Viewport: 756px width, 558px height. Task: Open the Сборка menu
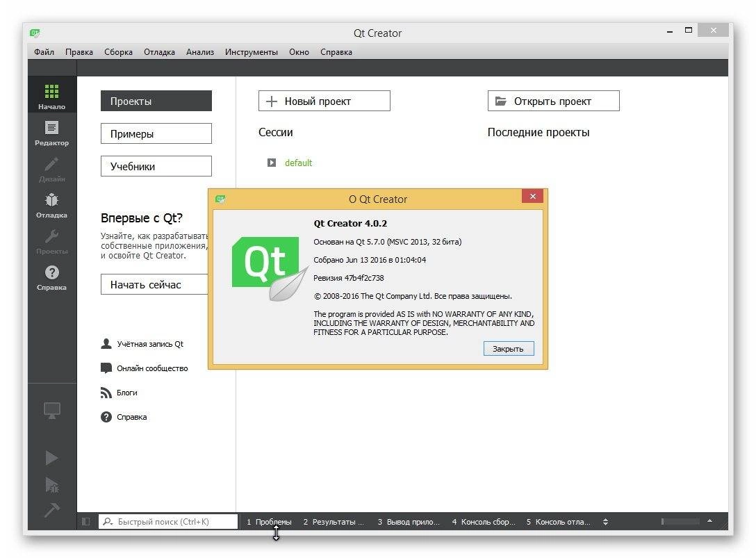tap(118, 52)
